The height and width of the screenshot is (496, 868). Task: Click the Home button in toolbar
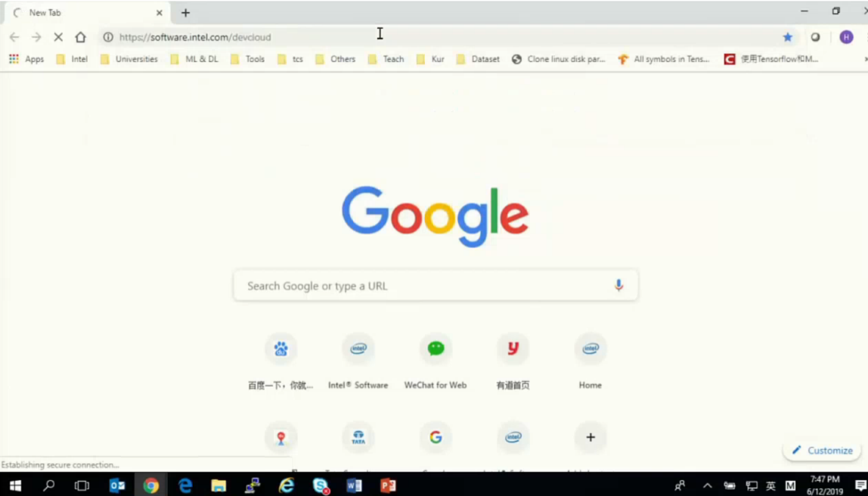click(81, 37)
